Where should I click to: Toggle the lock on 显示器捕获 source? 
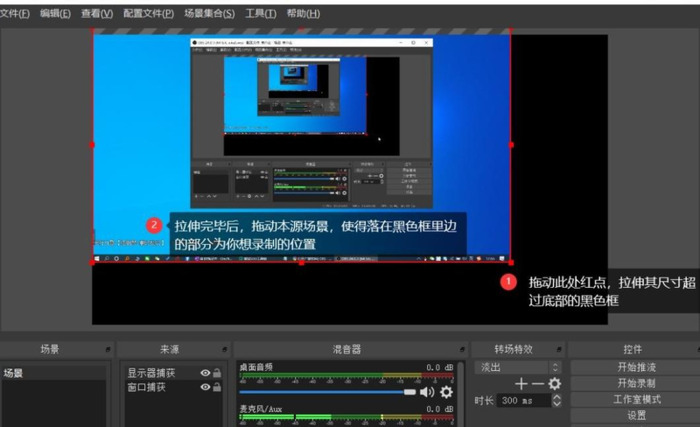(217, 372)
